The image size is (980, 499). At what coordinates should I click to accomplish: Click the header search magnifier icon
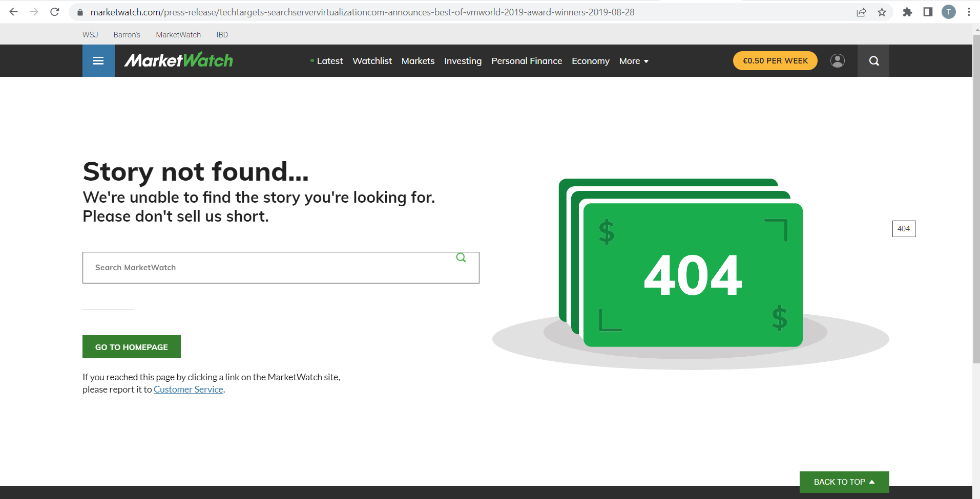[874, 60]
